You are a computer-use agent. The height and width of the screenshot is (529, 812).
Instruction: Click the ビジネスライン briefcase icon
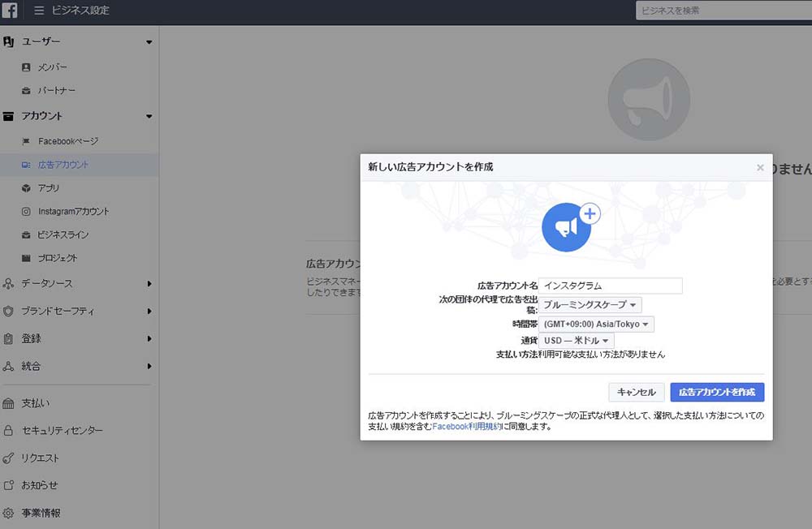pyautogui.click(x=26, y=235)
